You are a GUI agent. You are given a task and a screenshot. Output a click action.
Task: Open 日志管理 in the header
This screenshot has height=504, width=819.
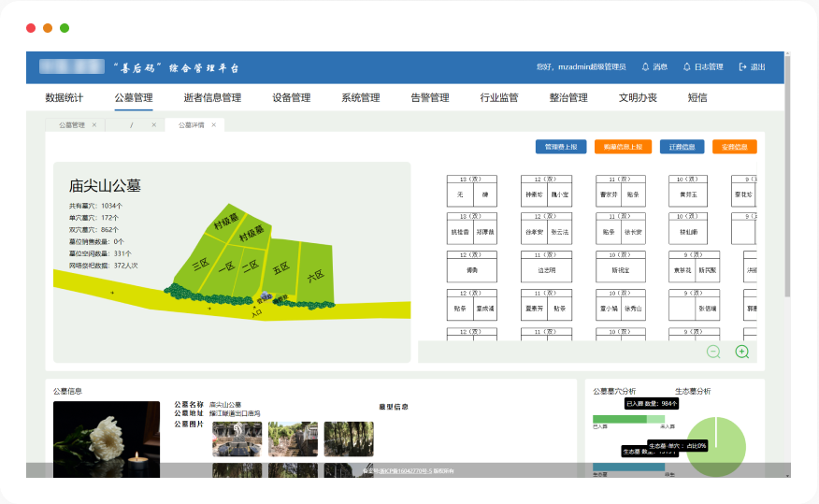coord(702,67)
